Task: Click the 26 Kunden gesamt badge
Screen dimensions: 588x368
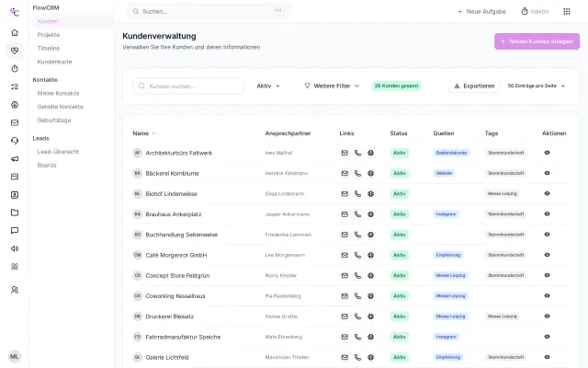Action: pyautogui.click(x=396, y=86)
